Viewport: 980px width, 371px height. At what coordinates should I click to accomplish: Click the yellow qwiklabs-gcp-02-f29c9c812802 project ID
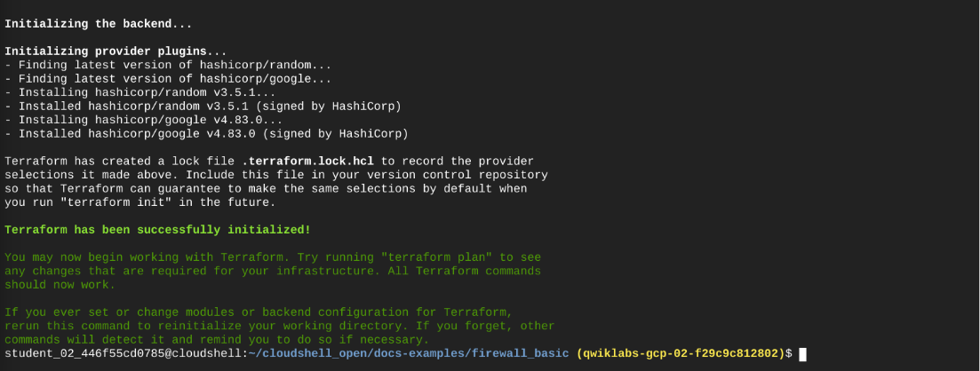pos(682,354)
